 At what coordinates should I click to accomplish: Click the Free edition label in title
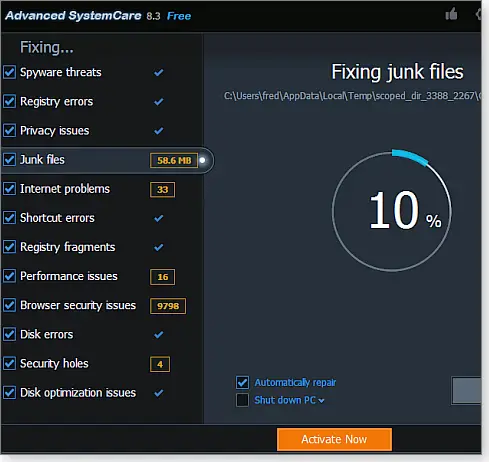coord(179,16)
